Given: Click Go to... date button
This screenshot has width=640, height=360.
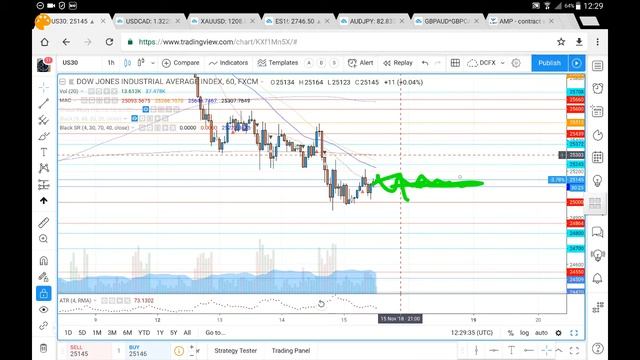Looking at the screenshot, I should [x=216, y=333].
